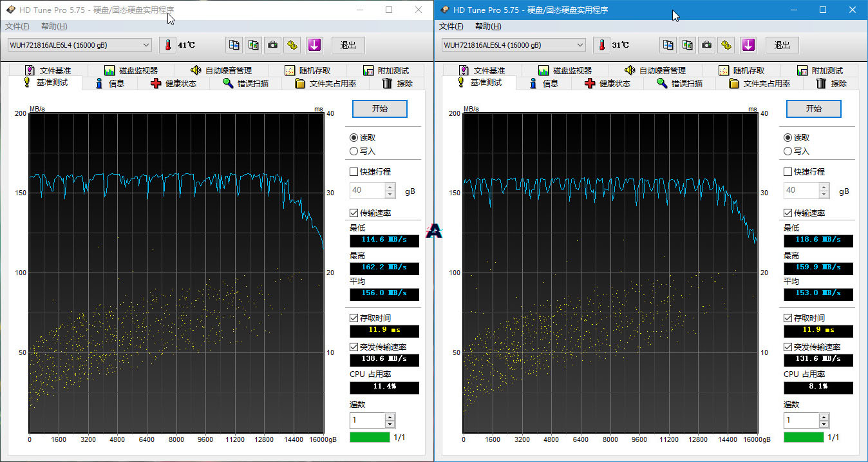Expand drive dropdown in the 31°C window
The height and width of the screenshot is (462, 868).
tap(580, 45)
